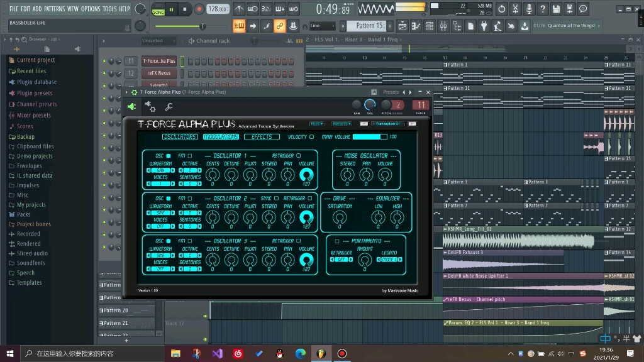Click the save project floppy icon
Screen dimensions: 644x362
[x=556, y=9]
